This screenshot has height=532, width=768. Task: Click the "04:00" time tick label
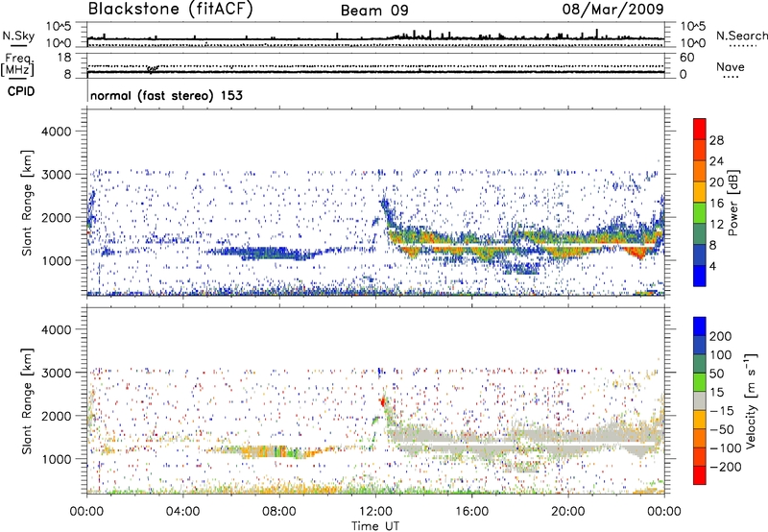point(183,512)
